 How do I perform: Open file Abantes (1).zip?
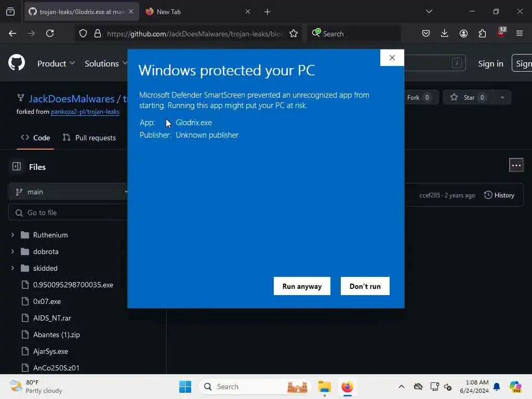(x=56, y=335)
